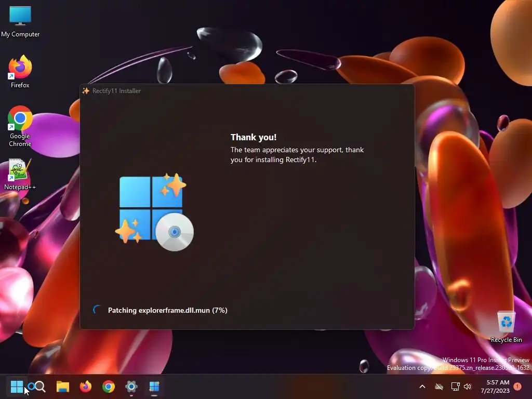The width and height of the screenshot is (532, 399).
Task: Click the Rectify11 Installer title bar sparkle icon
Action: click(86, 90)
